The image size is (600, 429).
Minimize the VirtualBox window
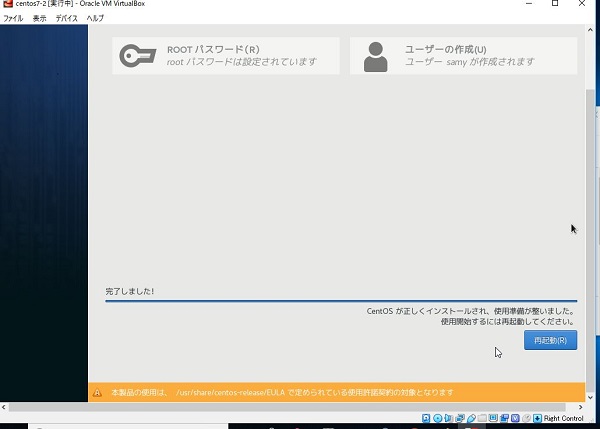(529, 3)
